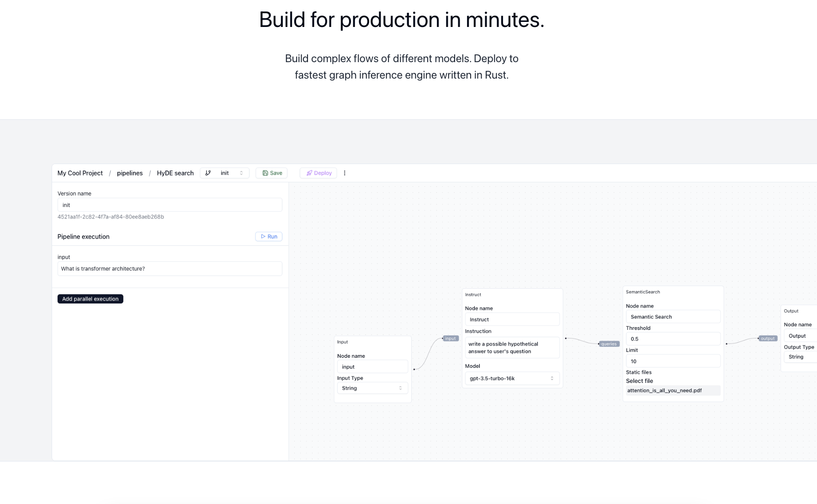Viewport: 817px width, 504px height.
Task: Click the git branch icon beside init
Action: tap(208, 173)
